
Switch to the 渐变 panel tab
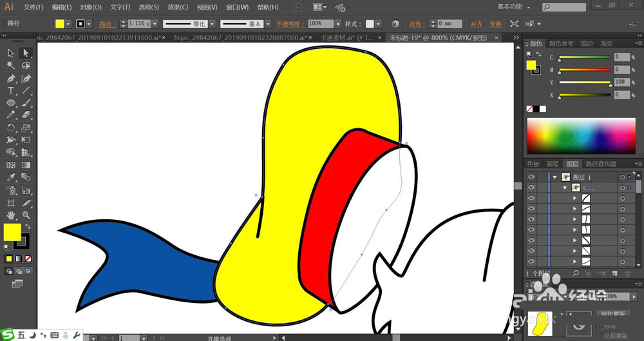coord(606,43)
